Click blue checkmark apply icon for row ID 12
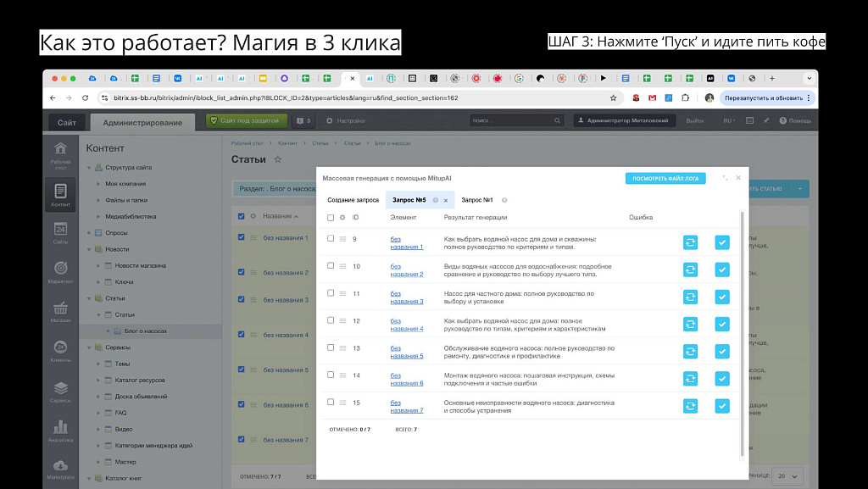868x489 pixels. [x=721, y=324]
